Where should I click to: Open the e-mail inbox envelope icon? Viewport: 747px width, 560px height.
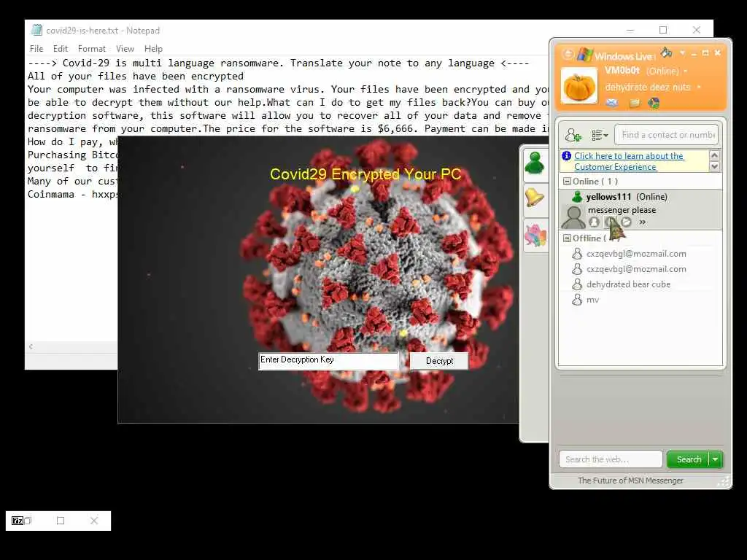pyautogui.click(x=612, y=103)
